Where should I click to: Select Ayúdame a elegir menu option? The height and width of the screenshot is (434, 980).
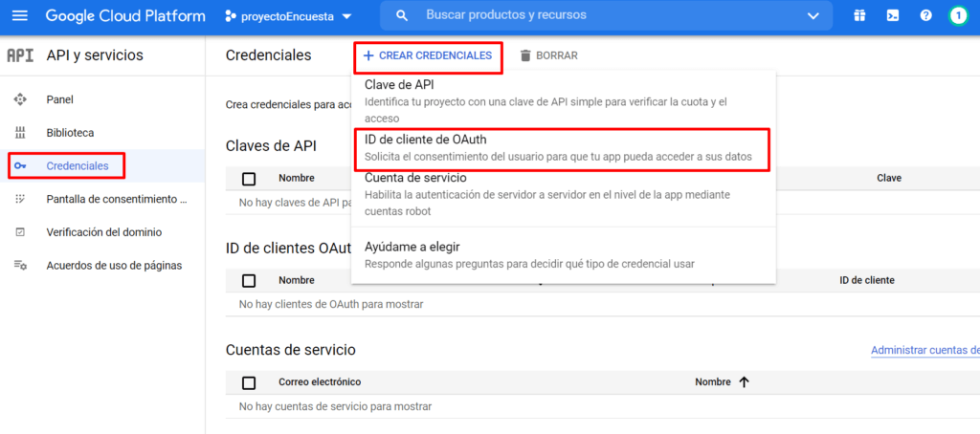pyautogui.click(x=563, y=255)
